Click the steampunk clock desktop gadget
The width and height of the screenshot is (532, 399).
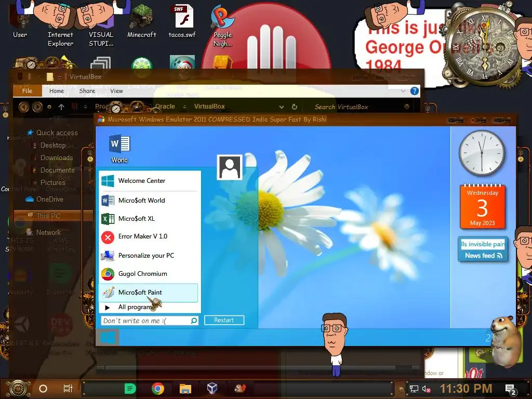tap(485, 47)
